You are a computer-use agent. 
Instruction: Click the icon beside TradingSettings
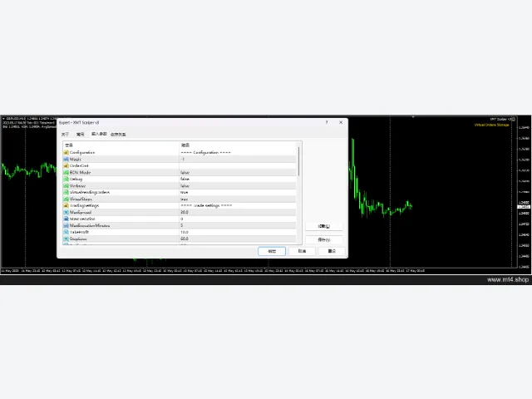pos(66,205)
